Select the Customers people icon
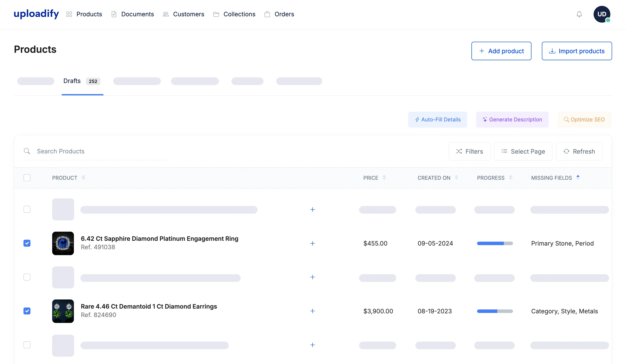Image resolution: width=626 pixels, height=364 pixels. [x=165, y=14]
